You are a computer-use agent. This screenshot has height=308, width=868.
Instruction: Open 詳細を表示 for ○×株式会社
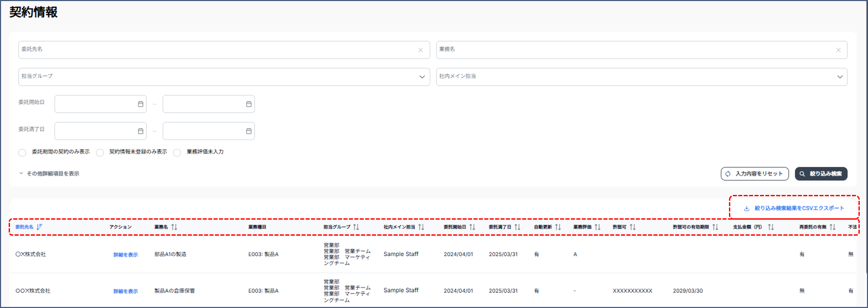pos(126,255)
